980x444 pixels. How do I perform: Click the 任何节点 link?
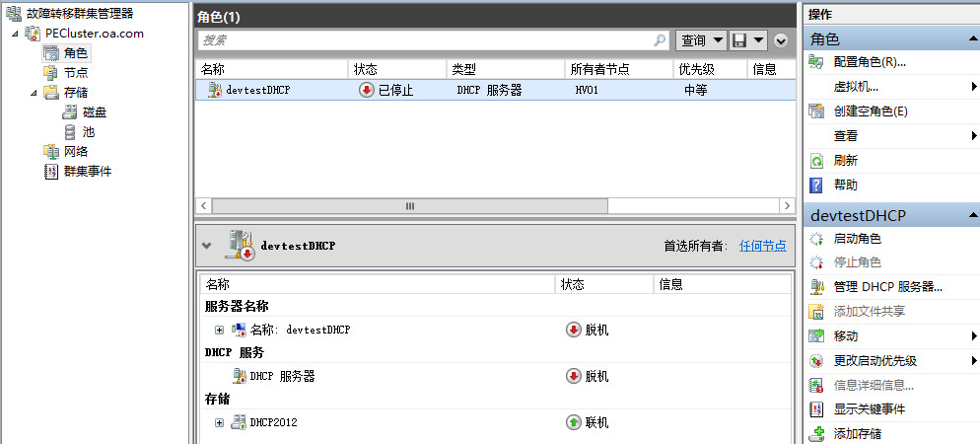[x=762, y=246]
